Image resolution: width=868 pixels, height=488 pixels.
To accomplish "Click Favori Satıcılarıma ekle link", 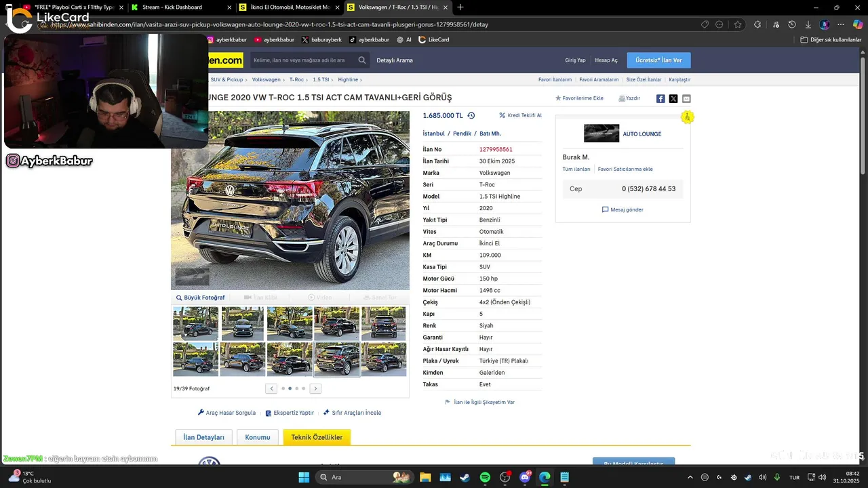I will [625, 169].
